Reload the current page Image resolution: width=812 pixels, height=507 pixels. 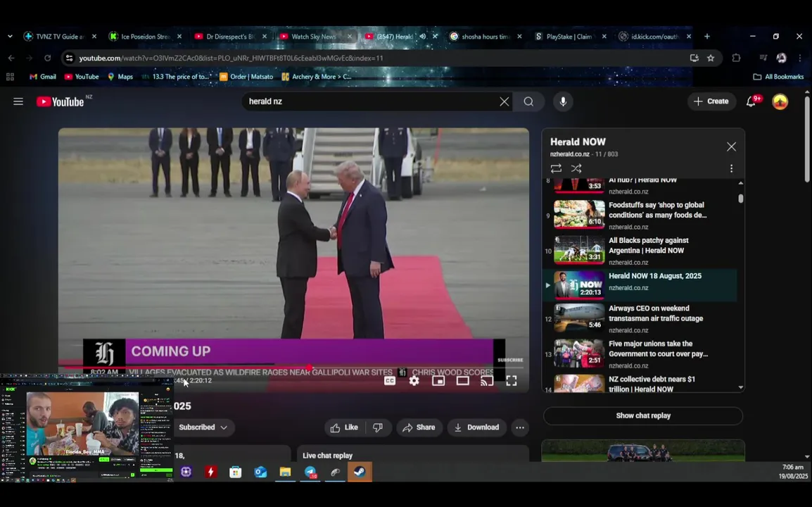click(48, 58)
